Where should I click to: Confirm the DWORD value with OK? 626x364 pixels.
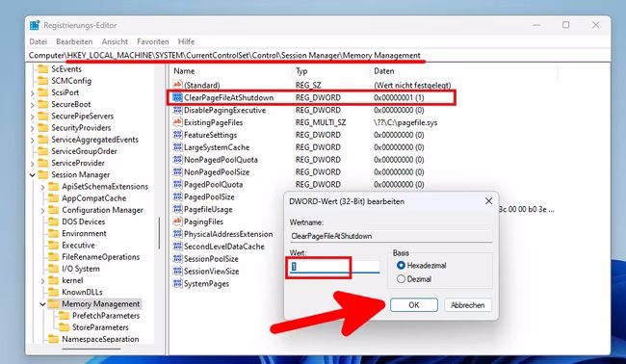413,305
